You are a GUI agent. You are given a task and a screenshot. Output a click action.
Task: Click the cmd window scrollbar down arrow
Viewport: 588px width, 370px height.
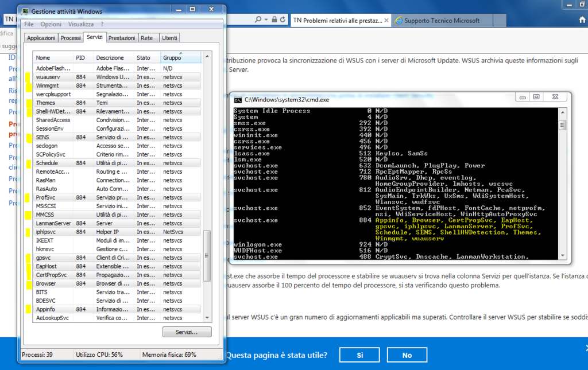(562, 256)
